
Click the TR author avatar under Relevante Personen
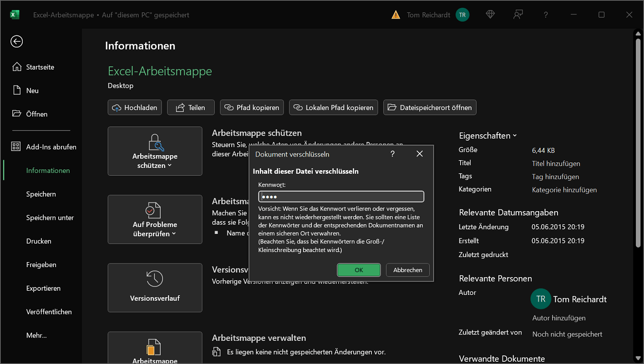pos(541,299)
